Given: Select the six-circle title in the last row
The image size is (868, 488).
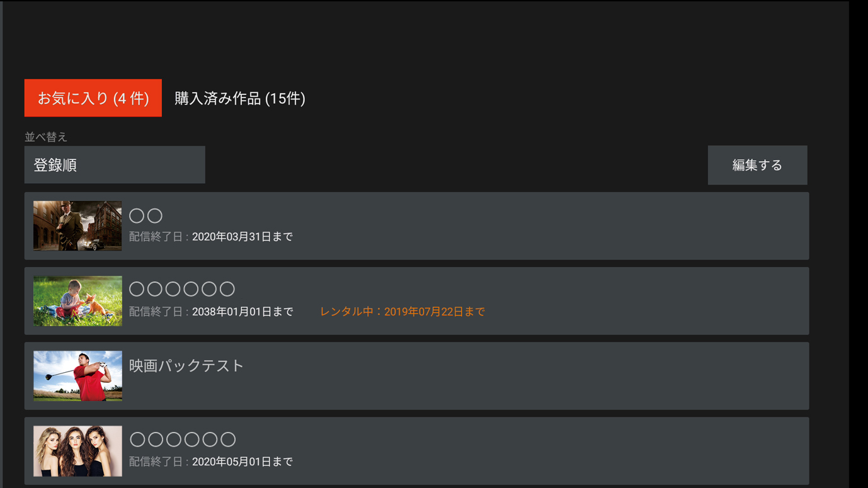Looking at the screenshot, I should click(x=183, y=440).
